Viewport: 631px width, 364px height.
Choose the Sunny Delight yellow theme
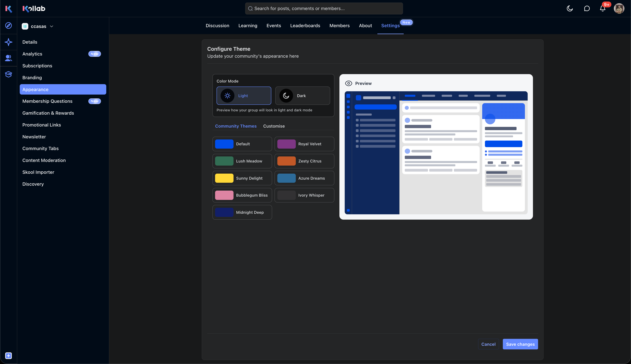click(x=242, y=178)
